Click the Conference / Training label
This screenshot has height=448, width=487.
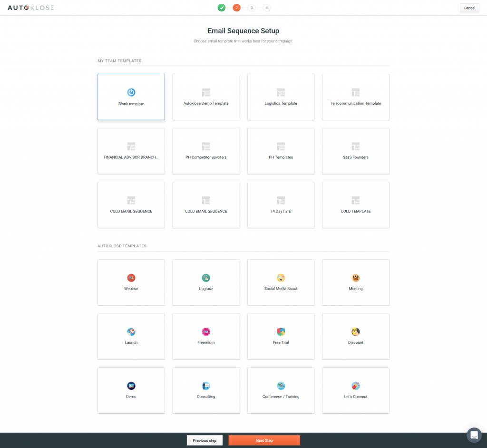click(281, 397)
